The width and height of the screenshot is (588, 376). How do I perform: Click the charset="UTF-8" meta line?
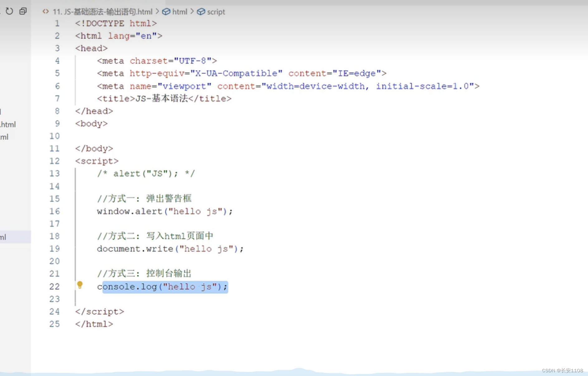click(157, 61)
